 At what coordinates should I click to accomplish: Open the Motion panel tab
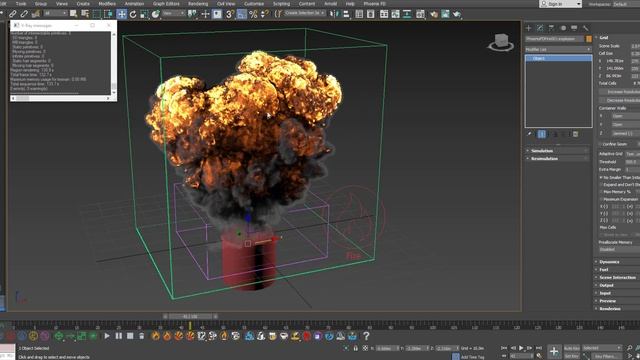coord(563,28)
